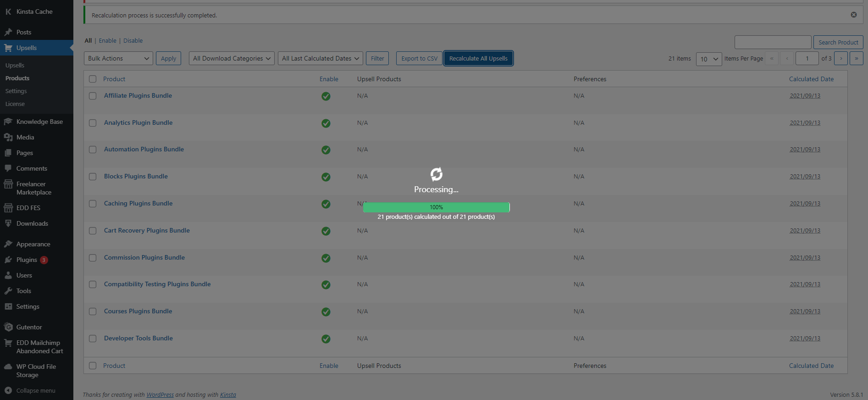Go to next page arrow button
868x400 pixels.
(x=840, y=59)
